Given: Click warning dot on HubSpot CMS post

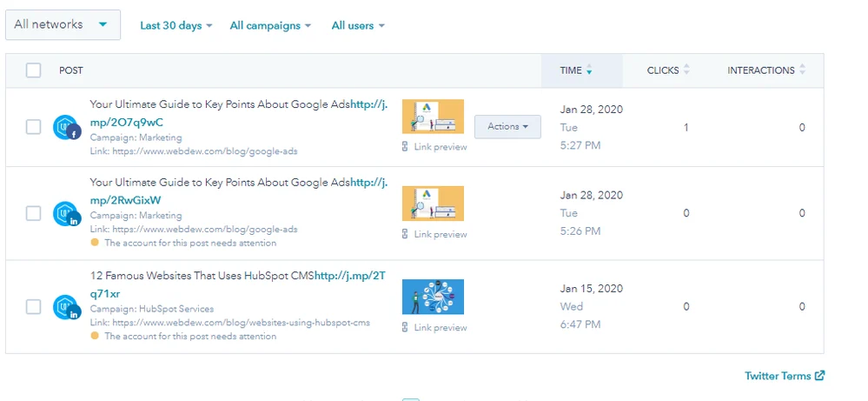Looking at the screenshot, I should [95, 336].
